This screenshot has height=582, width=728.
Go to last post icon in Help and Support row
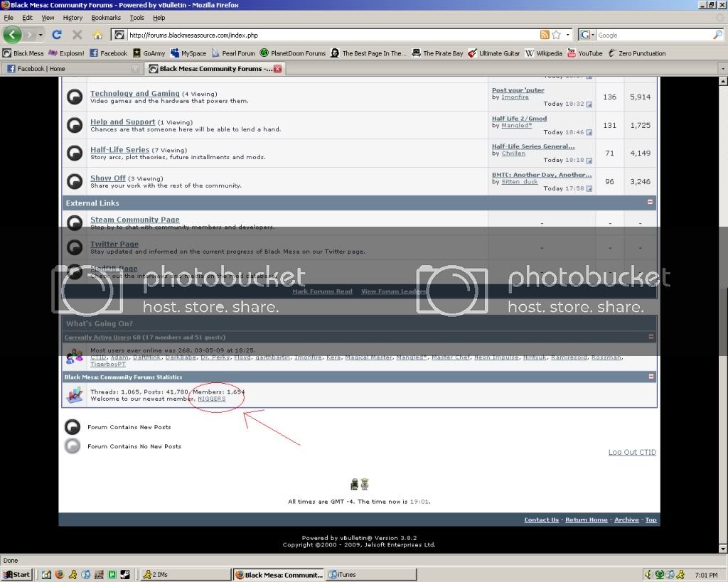(x=589, y=133)
